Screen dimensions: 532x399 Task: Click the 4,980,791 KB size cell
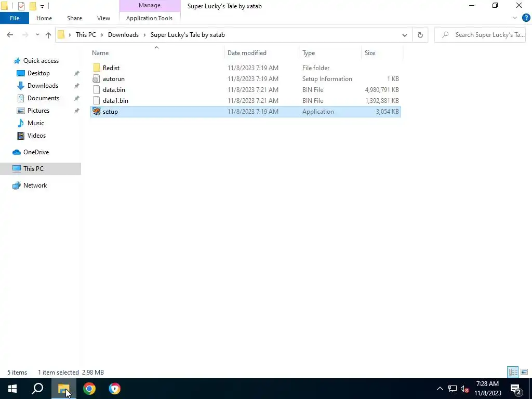[382, 89]
